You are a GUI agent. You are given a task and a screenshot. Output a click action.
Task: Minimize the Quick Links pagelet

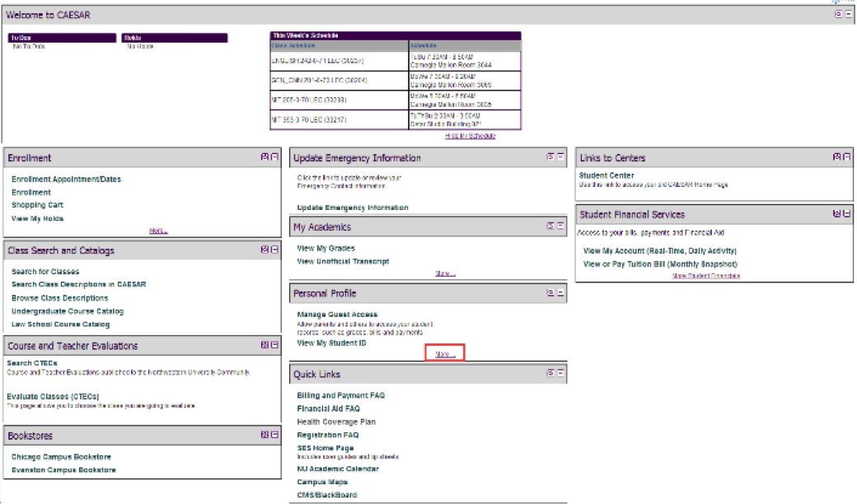coord(561,373)
